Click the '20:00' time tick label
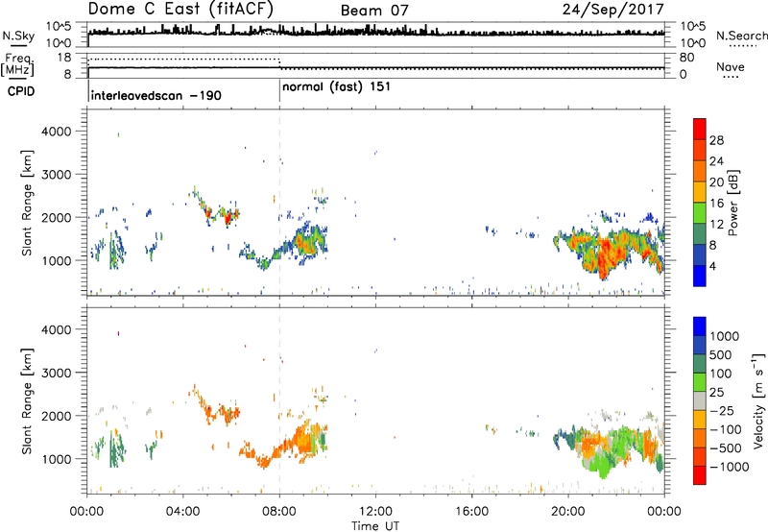The height and width of the screenshot is (532, 768). (x=567, y=512)
